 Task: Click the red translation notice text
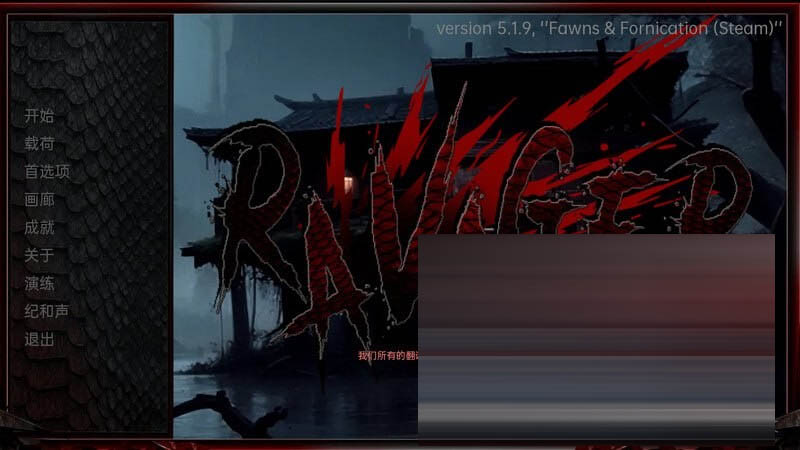pos(388,355)
